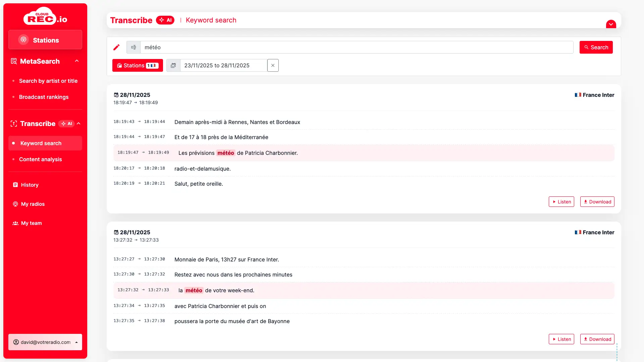
Task: Click the keyword field icon beside météo
Action: (x=133, y=47)
